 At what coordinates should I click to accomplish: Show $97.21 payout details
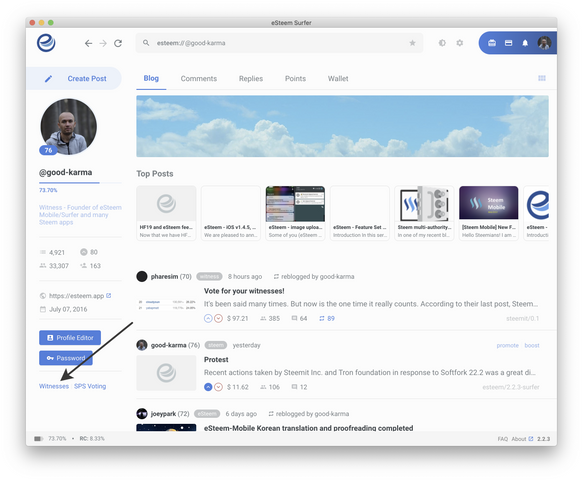(x=238, y=319)
